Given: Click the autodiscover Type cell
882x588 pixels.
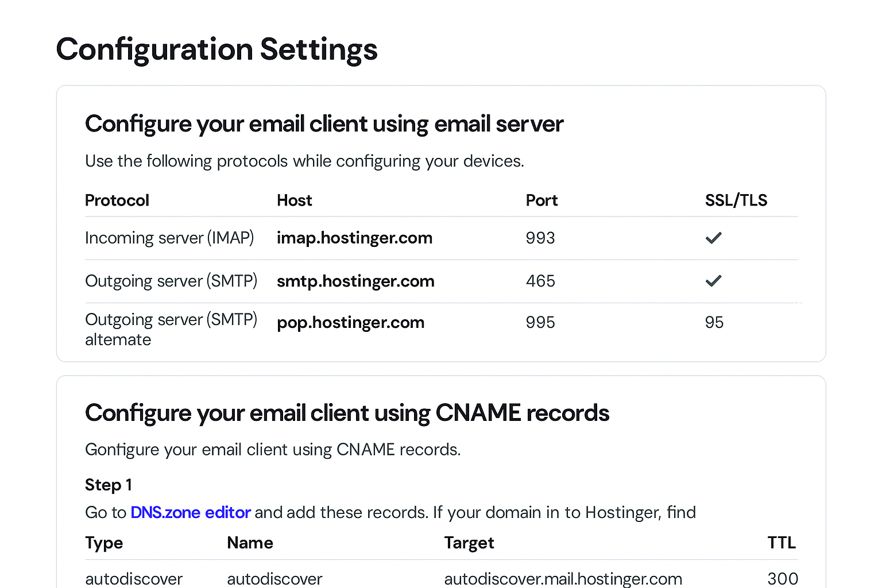Looking at the screenshot, I should [134, 579].
